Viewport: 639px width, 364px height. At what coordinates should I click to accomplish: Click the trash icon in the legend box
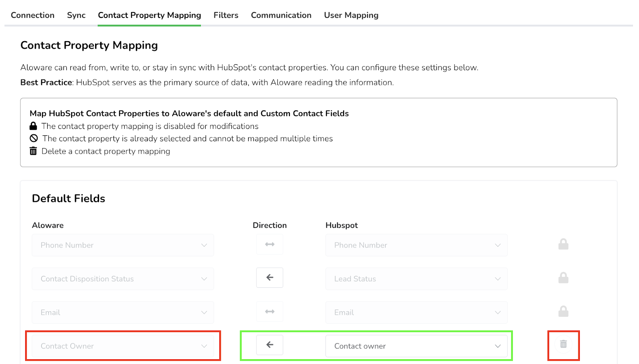click(33, 151)
